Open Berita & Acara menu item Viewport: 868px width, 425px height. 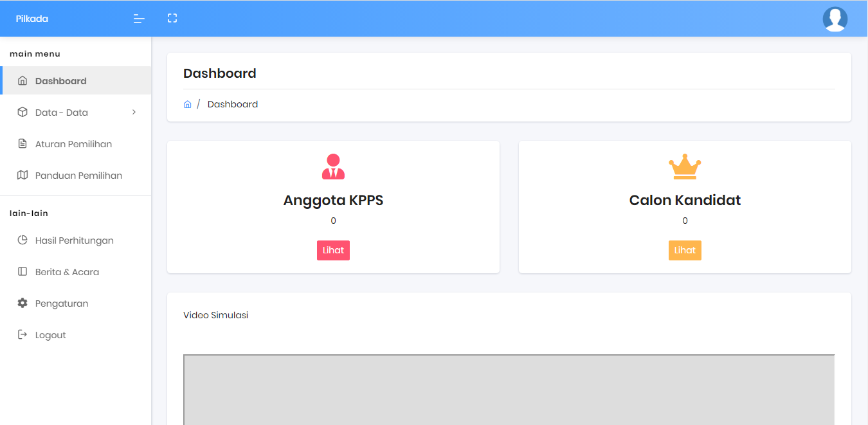[67, 272]
